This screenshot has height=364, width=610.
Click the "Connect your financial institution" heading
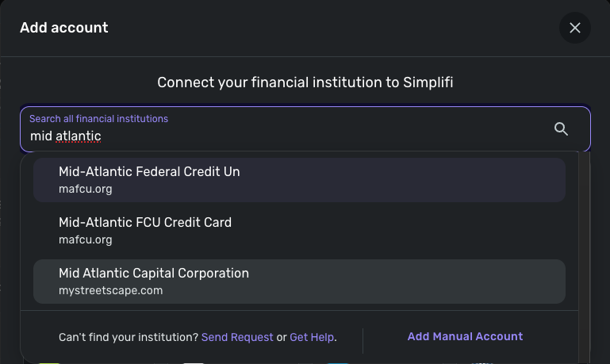coord(305,82)
